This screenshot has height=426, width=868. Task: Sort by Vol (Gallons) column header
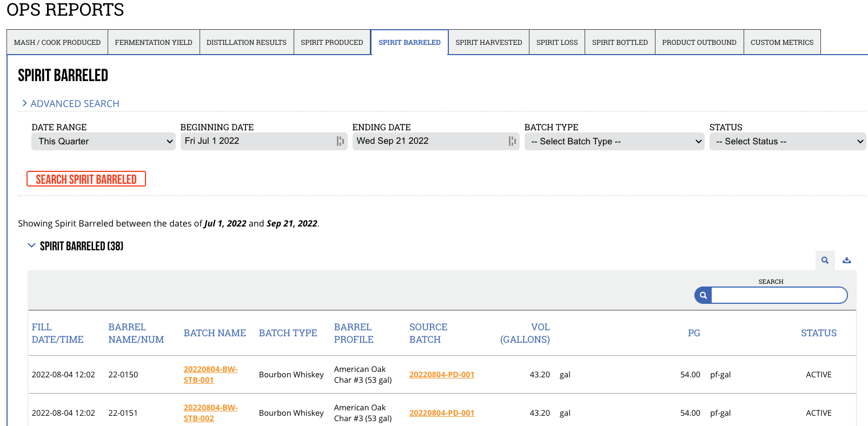point(525,333)
